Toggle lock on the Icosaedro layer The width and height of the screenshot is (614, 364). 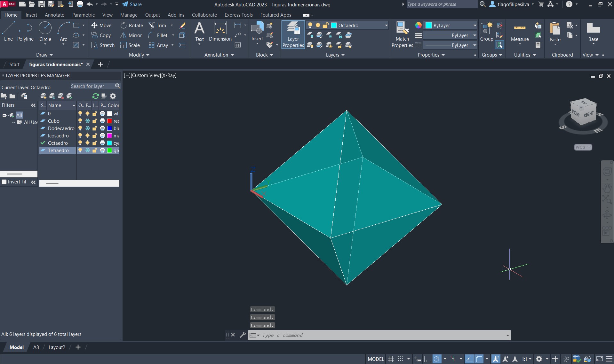(x=95, y=136)
